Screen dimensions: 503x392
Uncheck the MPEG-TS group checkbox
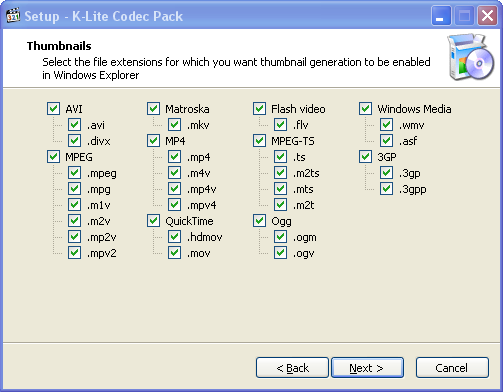pyautogui.click(x=259, y=141)
